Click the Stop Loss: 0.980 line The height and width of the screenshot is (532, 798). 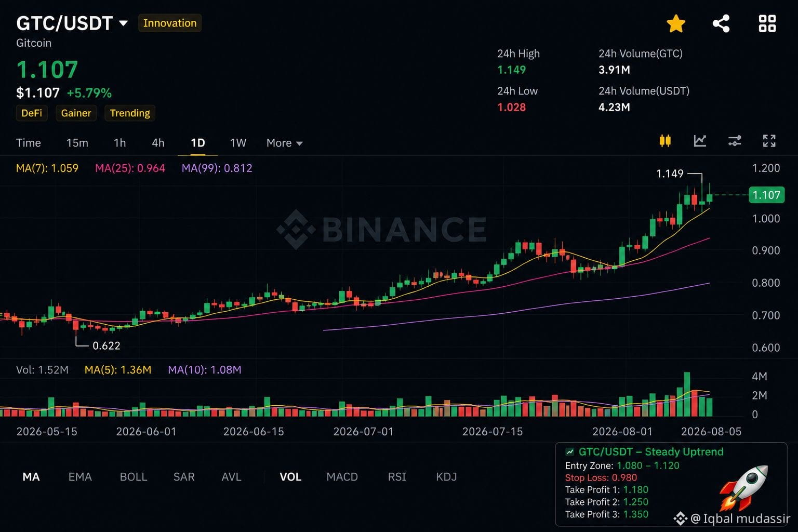click(601, 477)
